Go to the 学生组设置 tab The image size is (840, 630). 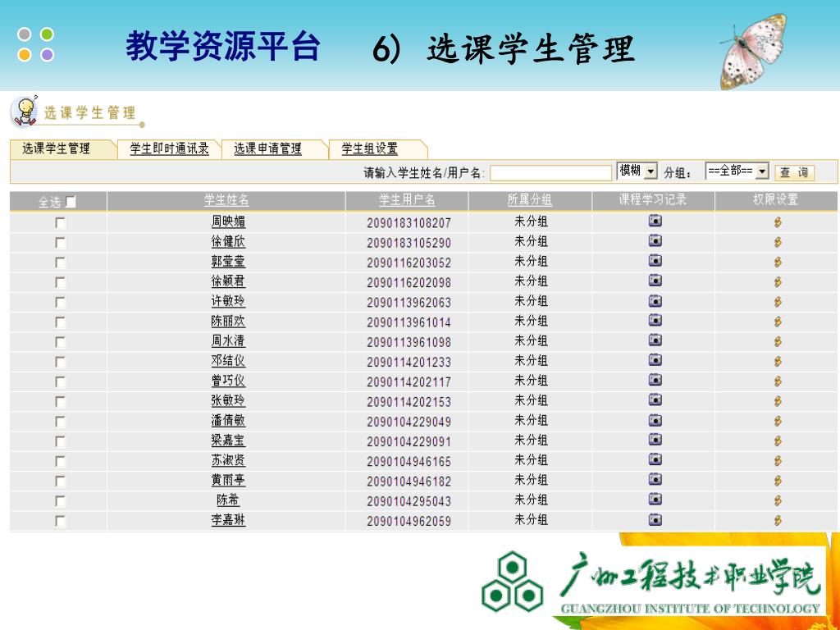(369, 149)
